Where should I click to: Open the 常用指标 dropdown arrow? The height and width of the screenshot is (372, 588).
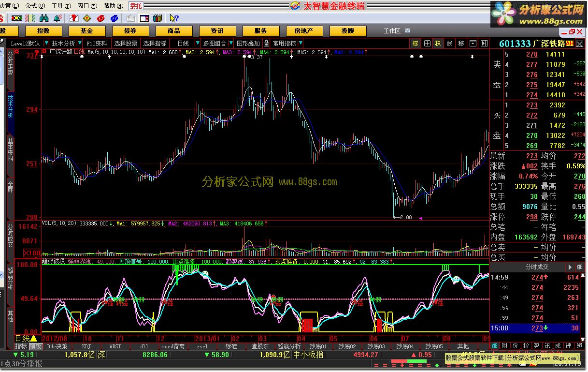301,43
